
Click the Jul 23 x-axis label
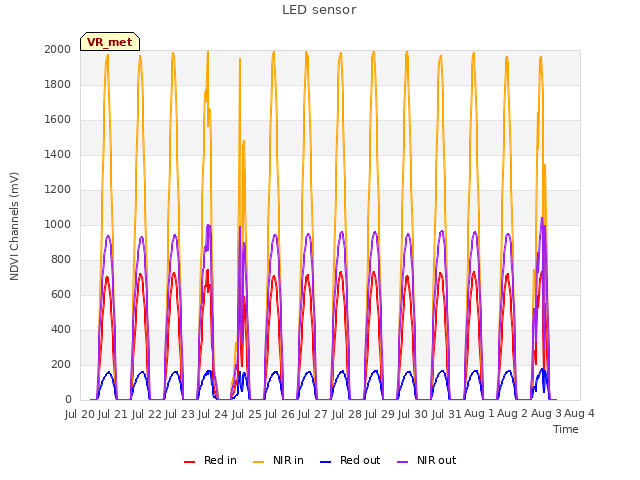click(x=180, y=414)
